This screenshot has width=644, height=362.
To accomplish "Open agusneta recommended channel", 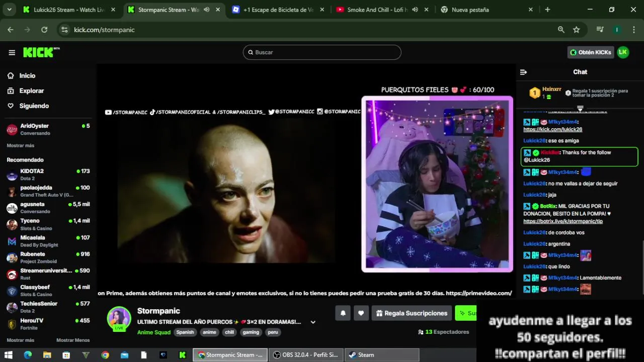I will pos(48,208).
